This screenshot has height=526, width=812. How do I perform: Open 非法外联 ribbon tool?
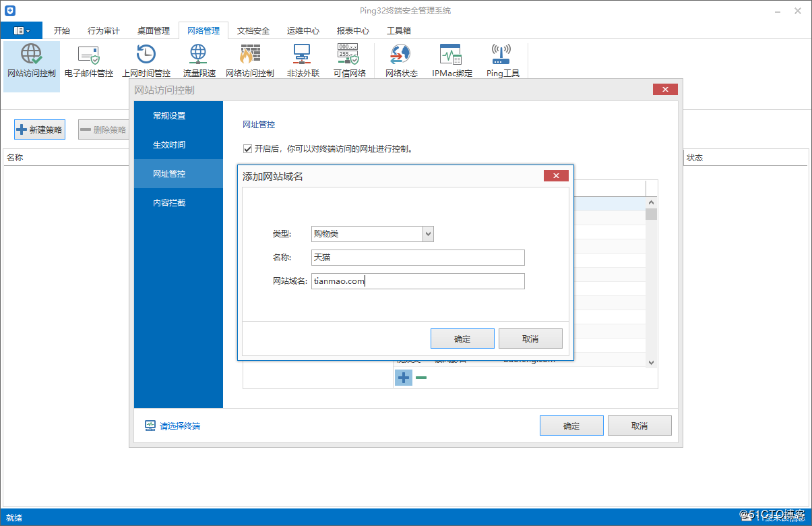point(303,61)
